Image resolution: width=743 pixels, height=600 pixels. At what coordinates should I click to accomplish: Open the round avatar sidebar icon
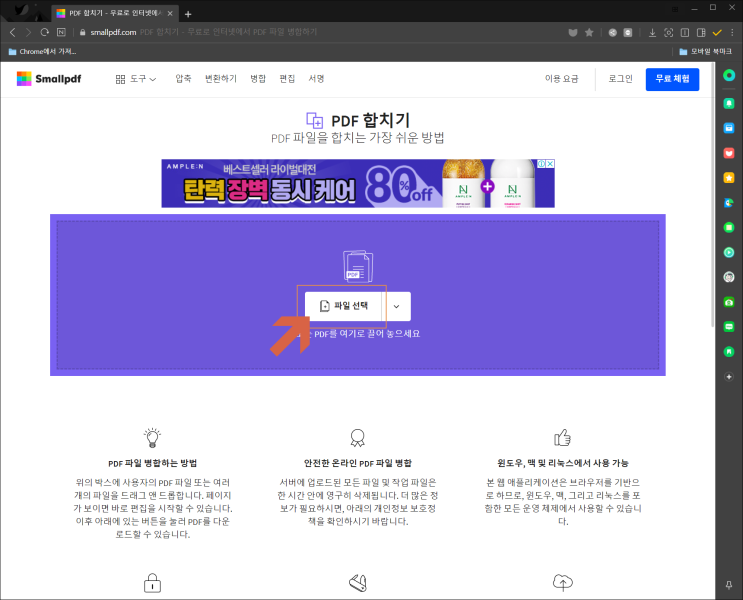(729, 277)
